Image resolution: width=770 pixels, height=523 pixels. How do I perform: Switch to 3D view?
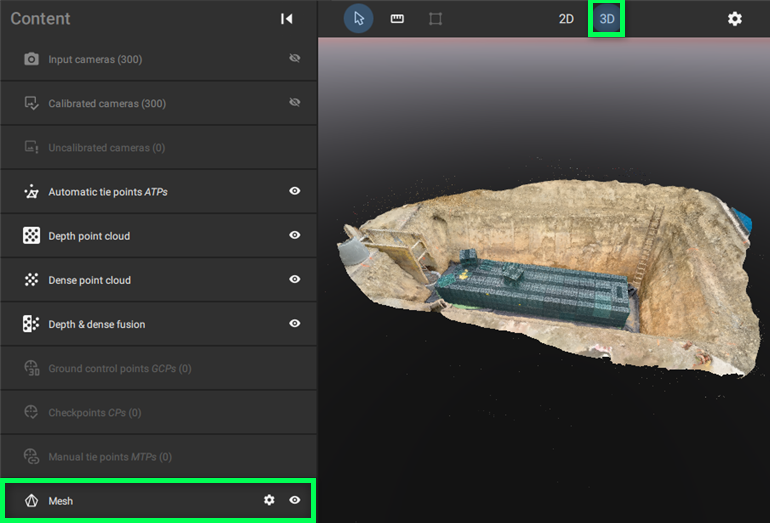pyautogui.click(x=607, y=19)
